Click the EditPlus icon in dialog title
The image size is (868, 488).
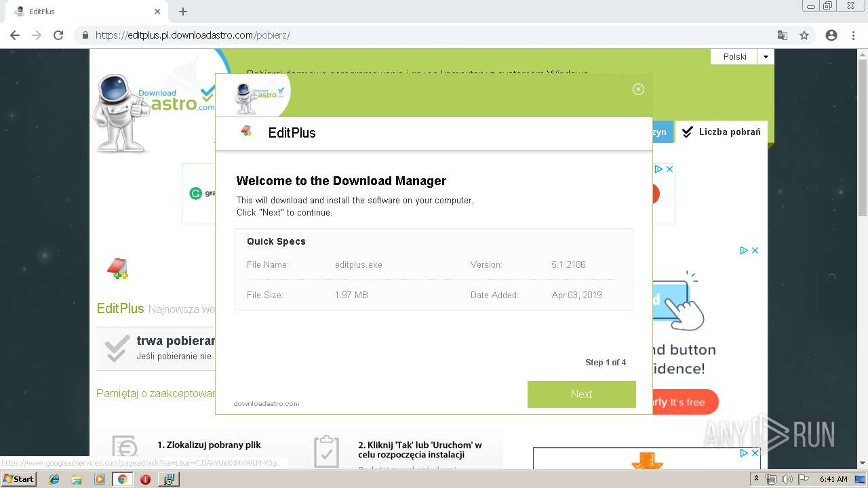click(246, 131)
